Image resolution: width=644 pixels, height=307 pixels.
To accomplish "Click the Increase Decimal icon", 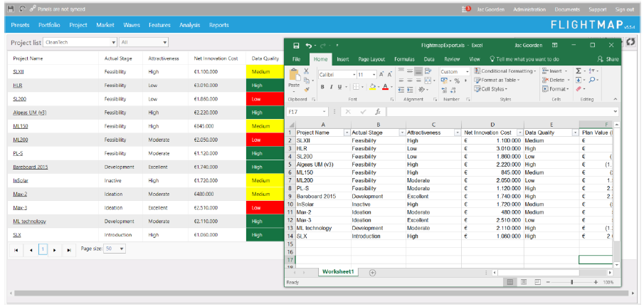I will 444,90.
